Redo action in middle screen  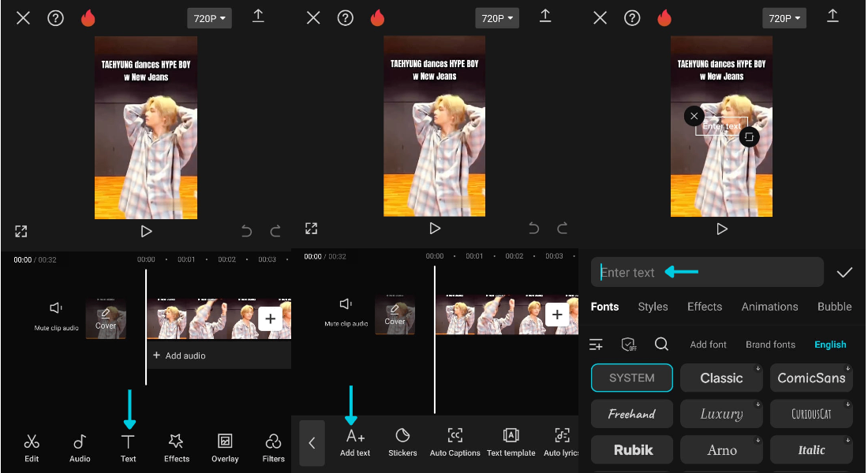click(563, 228)
